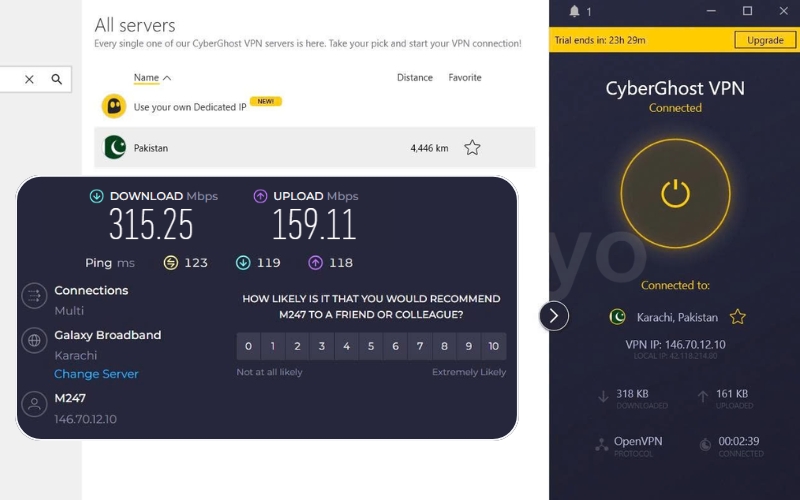Click the download ping icon beside 119
The height and width of the screenshot is (500, 800).
tap(243, 263)
